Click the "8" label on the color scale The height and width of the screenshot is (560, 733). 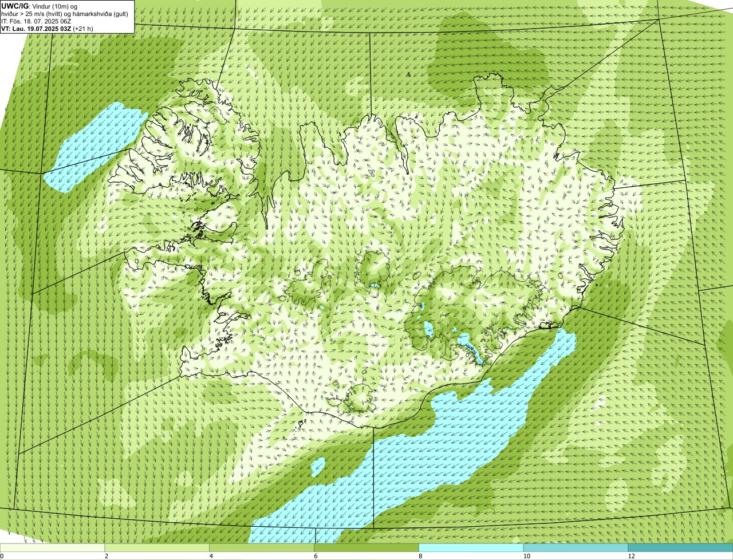420,556
